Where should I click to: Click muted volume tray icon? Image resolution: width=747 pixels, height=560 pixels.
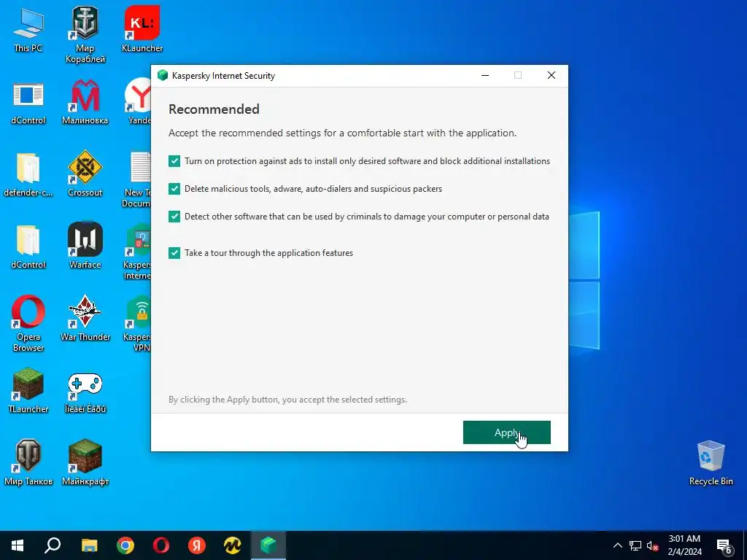[x=652, y=545]
